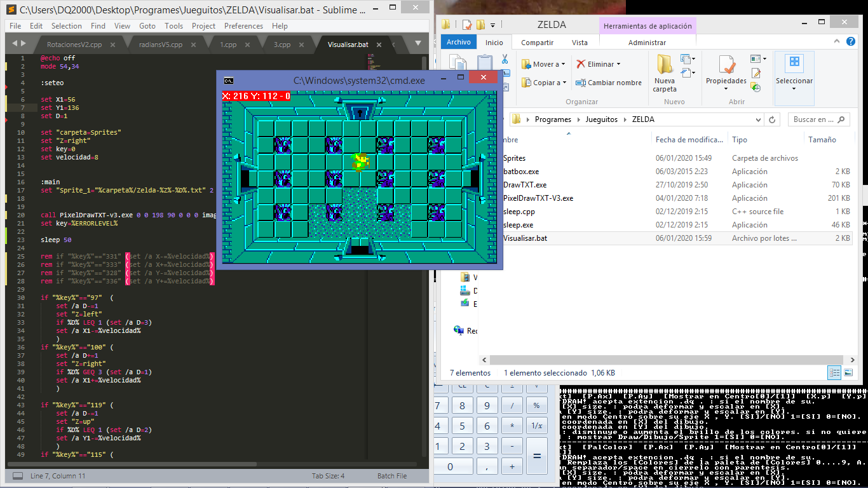868x488 pixels.
Task: Open the Nuevo elemento dropdown in Nuevo group
Action: [688, 60]
